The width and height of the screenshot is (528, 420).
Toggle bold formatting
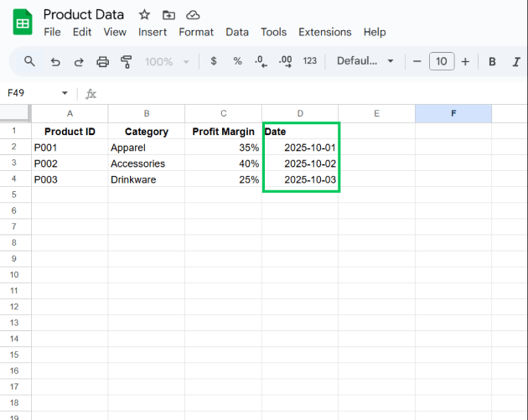492,61
